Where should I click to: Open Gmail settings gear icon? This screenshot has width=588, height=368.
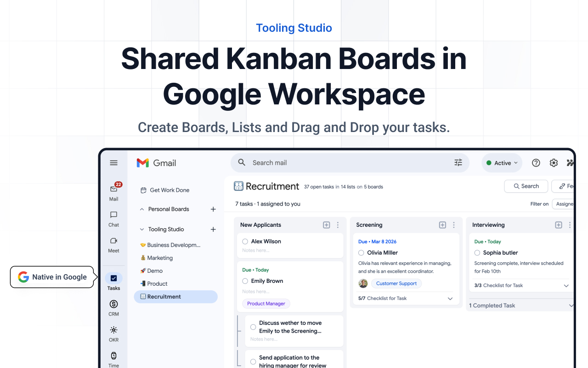[554, 163]
